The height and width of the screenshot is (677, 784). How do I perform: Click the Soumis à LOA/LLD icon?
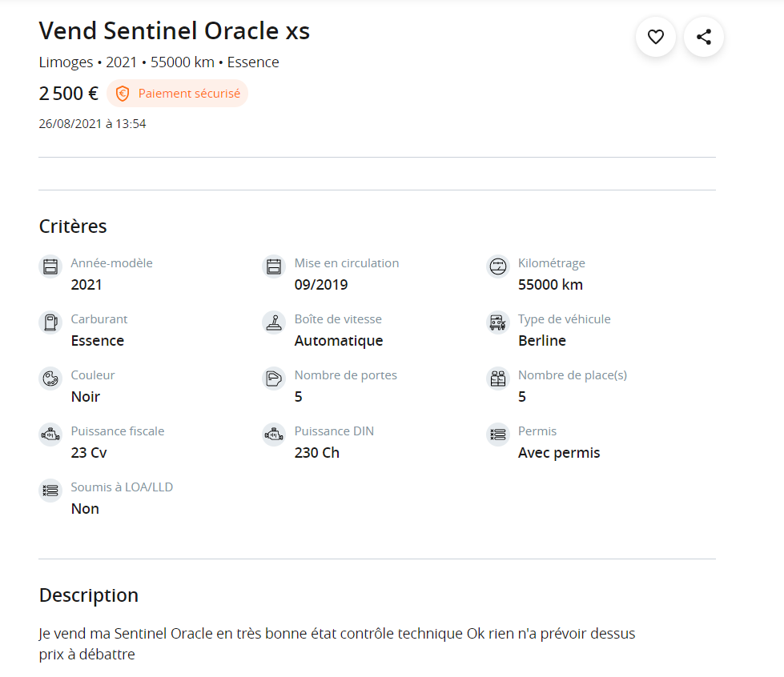click(x=50, y=491)
